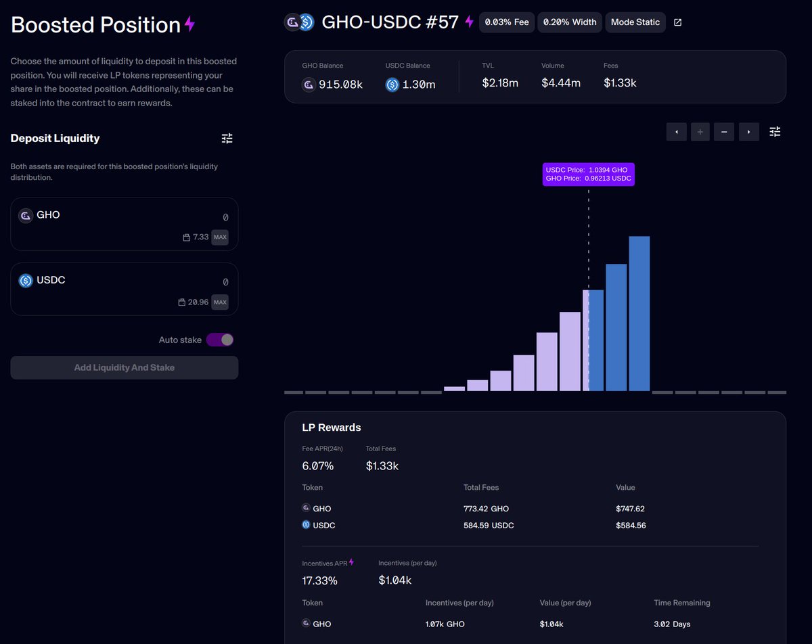The height and width of the screenshot is (644, 812).
Task: Click the external link icon next to Mode Static
Action: click(x=677, y=22)
